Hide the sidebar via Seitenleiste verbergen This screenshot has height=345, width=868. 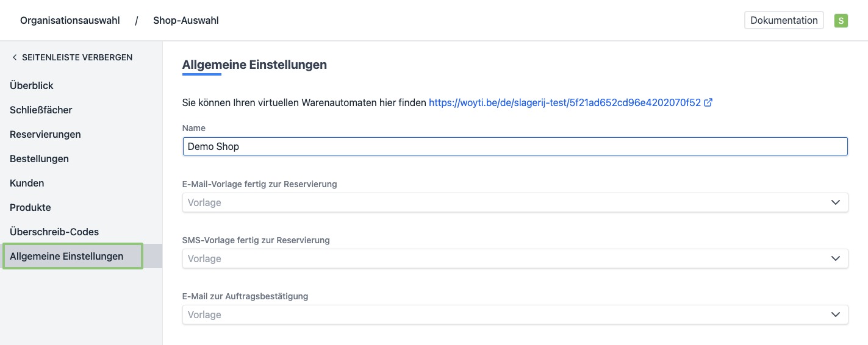coord(72,57)
